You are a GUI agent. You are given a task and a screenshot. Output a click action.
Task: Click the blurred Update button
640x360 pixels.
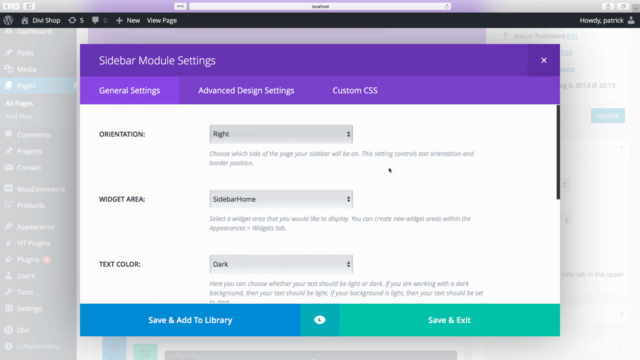(x=608, y=116)
